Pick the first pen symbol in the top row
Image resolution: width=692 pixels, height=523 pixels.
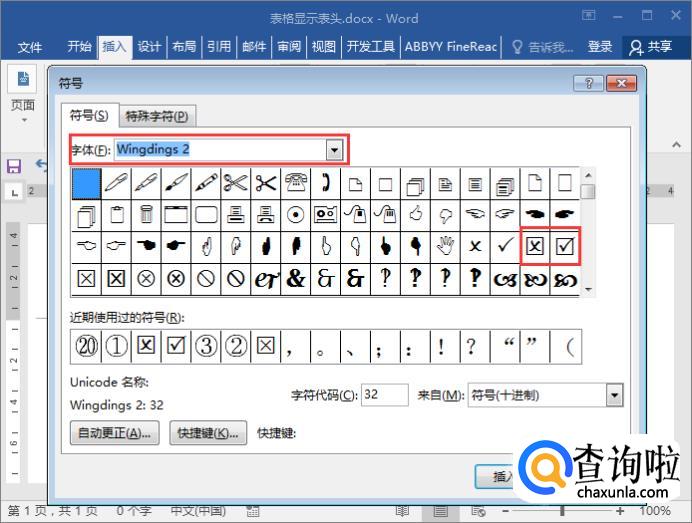pos(116,182)
